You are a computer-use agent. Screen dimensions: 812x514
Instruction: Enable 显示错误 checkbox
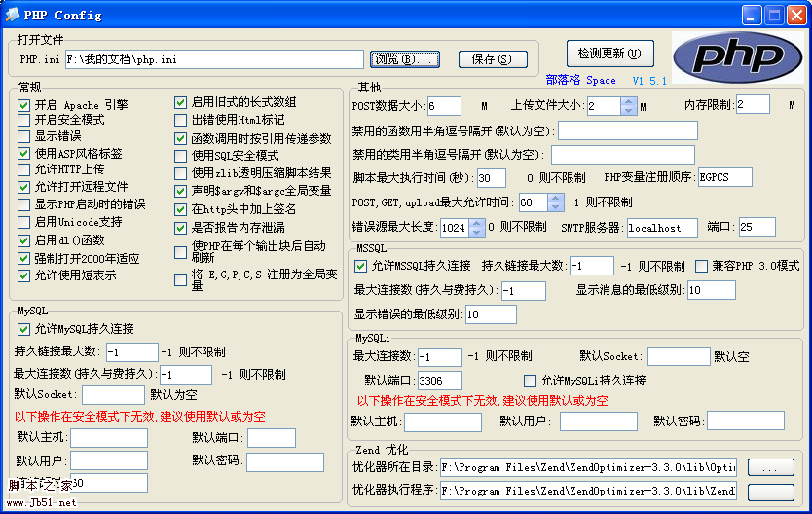click(23, 136)
